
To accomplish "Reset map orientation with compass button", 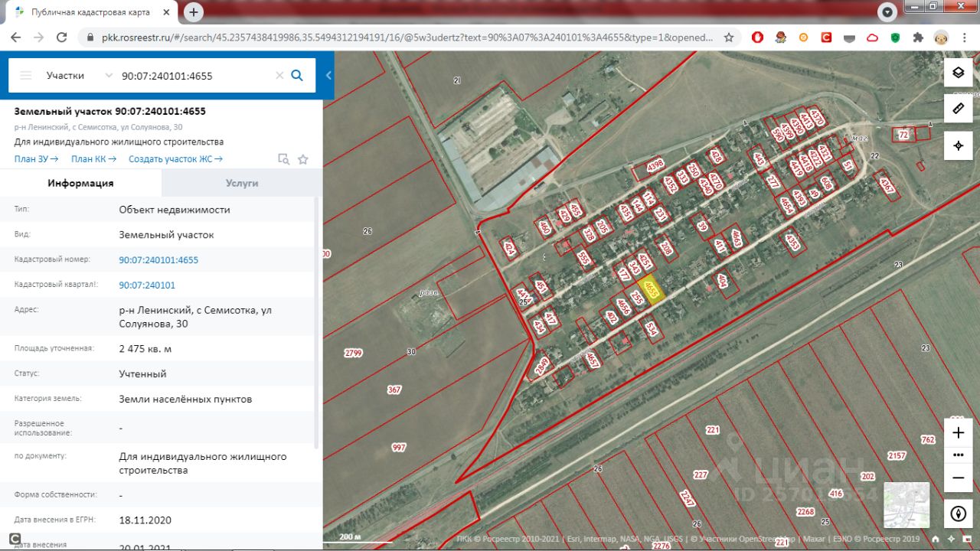I will (x=958, y=514).
